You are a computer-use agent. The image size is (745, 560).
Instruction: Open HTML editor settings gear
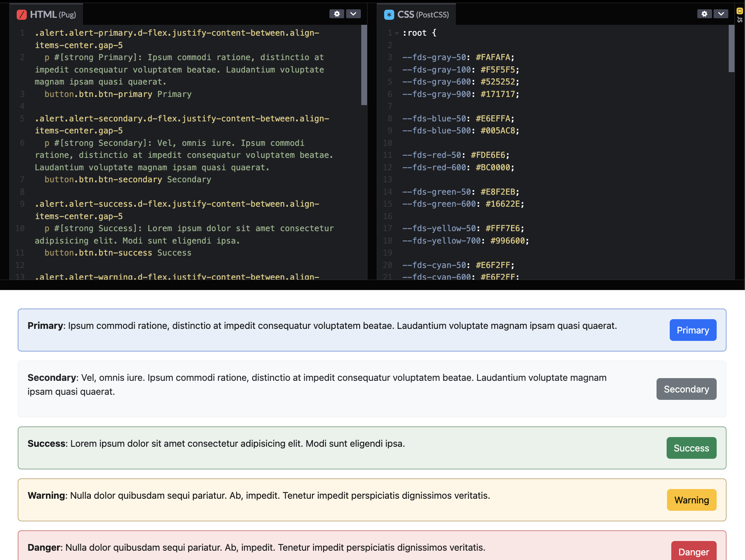coord(336,14)
